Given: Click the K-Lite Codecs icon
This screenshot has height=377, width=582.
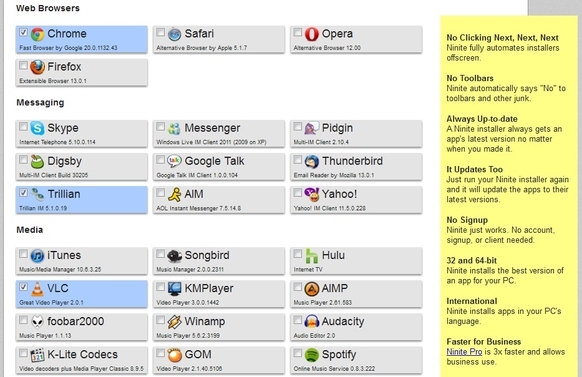Looking at the screenshot, I should point(37,355).
